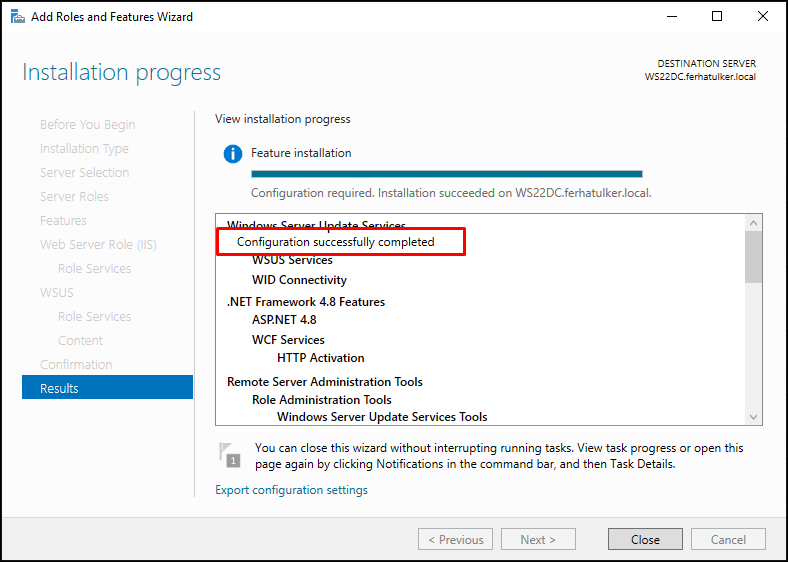Select the Before You Begin step
788x562 pixels.
tap(87, 125)
